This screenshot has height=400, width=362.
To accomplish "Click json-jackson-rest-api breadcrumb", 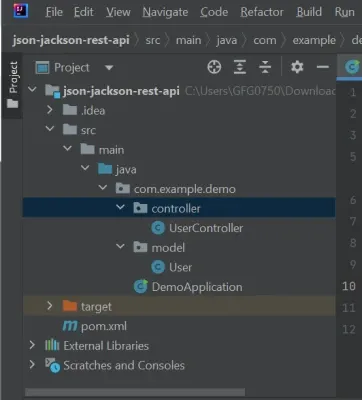I will [71, 40].
